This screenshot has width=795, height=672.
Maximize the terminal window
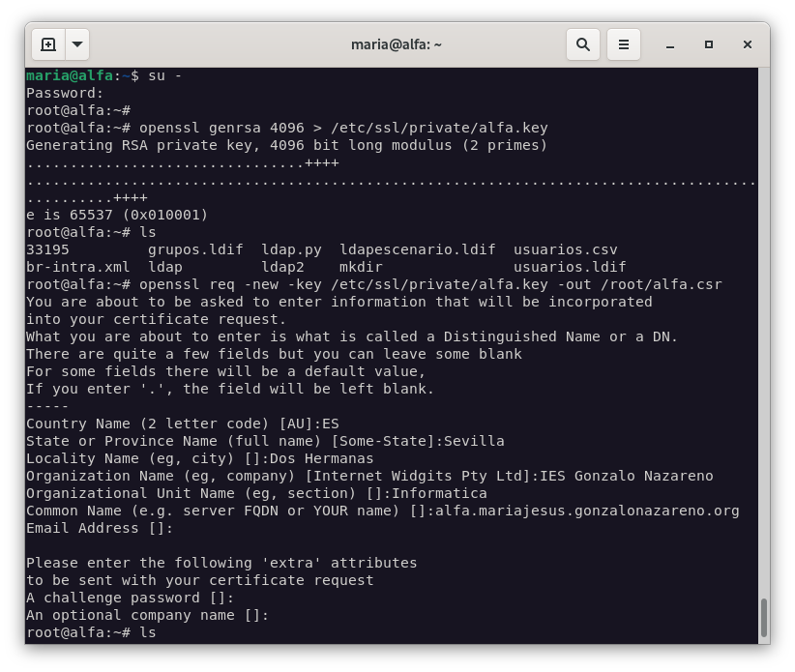click(709, 44)
